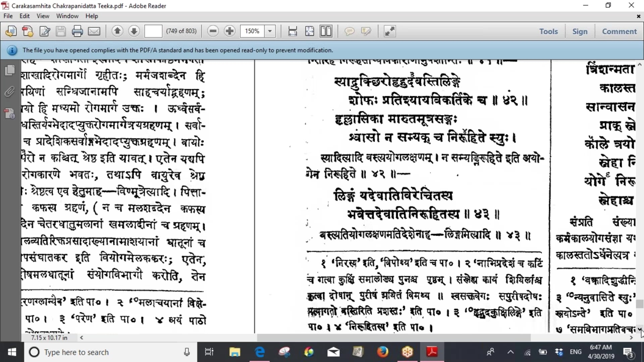Open Firefox from the taskbar
Screen dimensions: 644x362
[383, 352]
